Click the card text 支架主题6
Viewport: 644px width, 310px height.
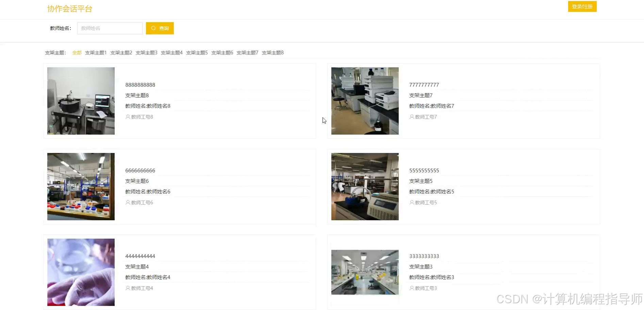tap(137, 181)
